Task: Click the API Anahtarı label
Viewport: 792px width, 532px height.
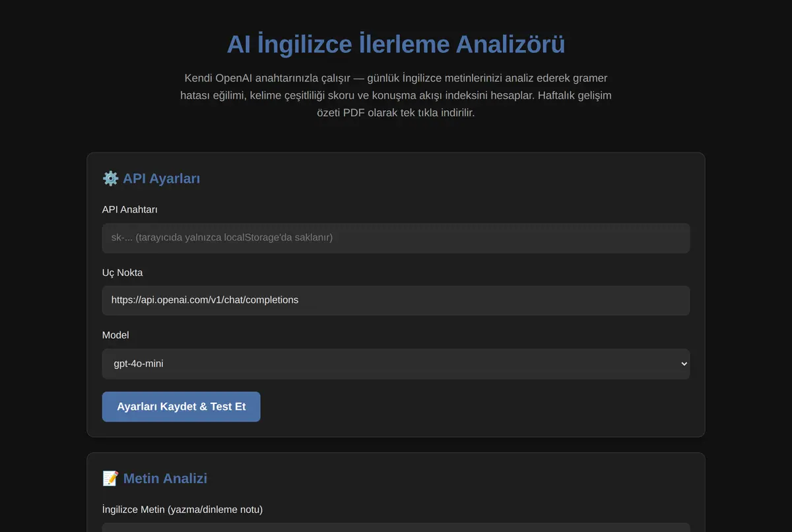Action: tap(130, 209)
